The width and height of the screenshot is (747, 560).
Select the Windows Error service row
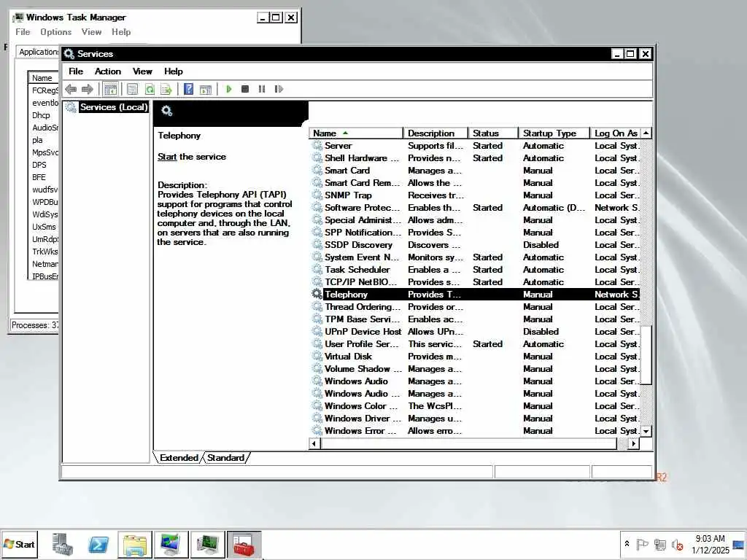pos(474,430)
